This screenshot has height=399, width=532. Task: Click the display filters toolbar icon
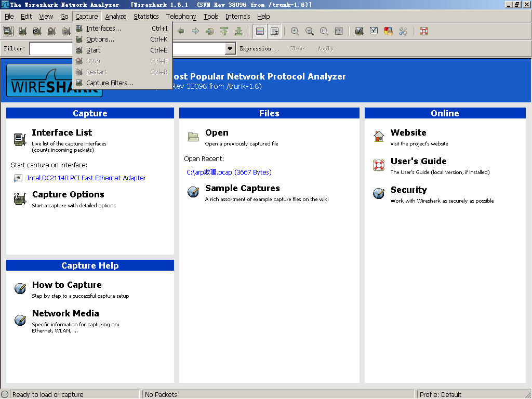click(374, 31)
